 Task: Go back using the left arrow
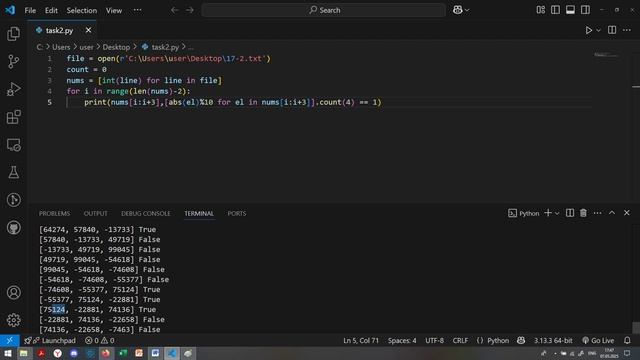tap(175, 10)
